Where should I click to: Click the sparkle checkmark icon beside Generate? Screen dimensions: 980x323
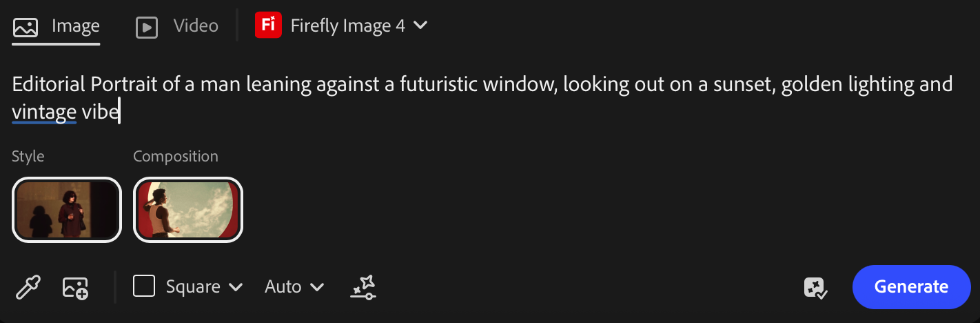[816, 287]
